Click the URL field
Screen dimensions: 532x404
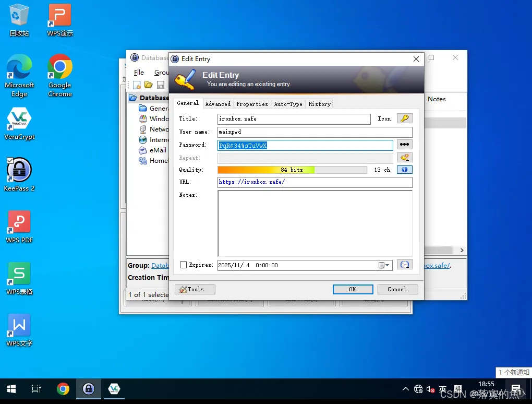(315, 182)
